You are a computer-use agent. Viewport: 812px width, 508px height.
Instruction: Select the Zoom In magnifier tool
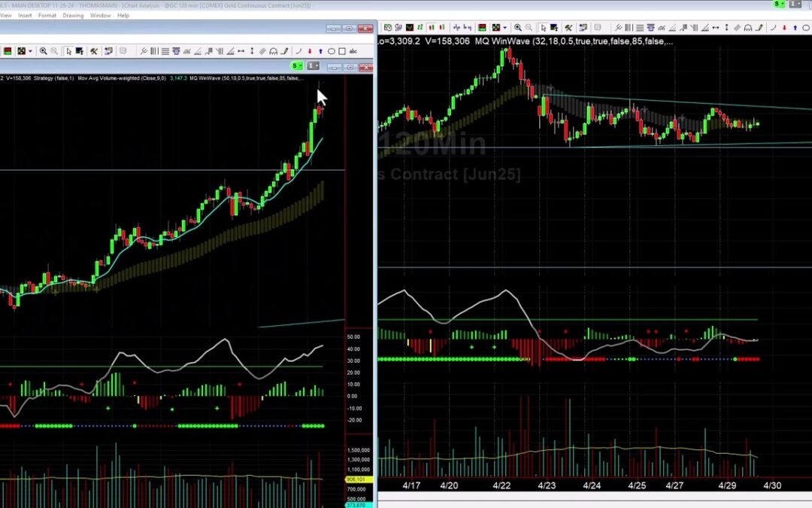point(42,50)
